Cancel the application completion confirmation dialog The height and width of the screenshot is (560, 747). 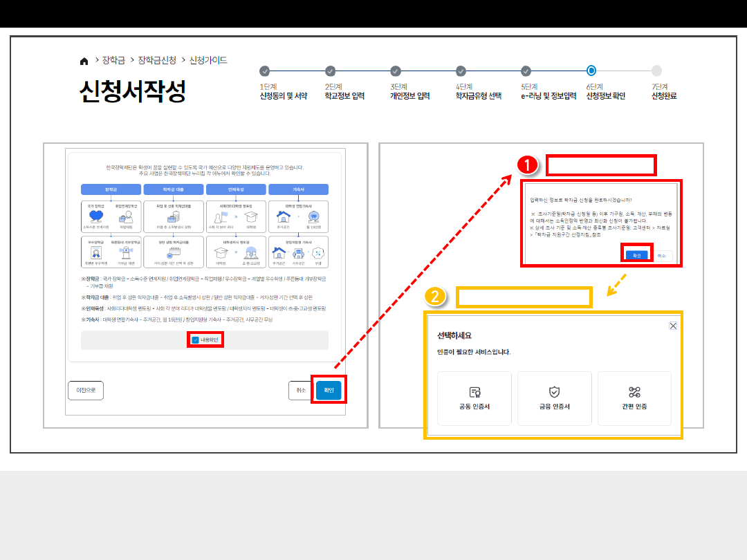tap(661, 255)
